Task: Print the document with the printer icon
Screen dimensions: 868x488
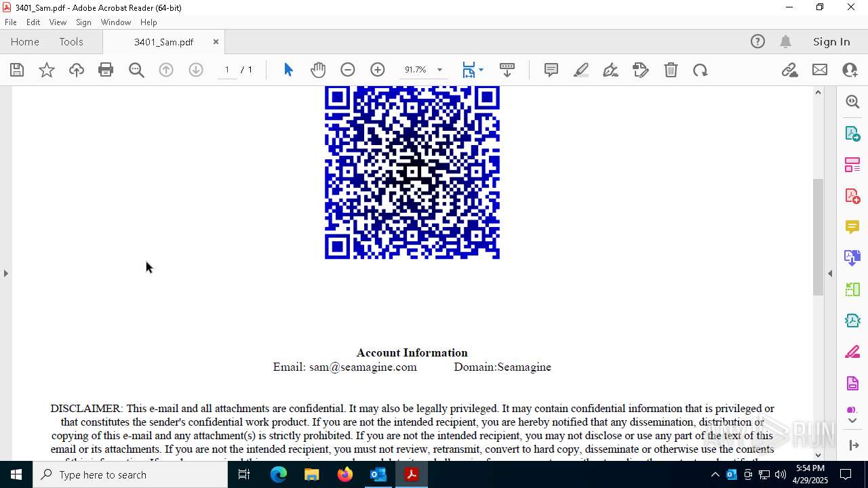Action: (106, 70)
